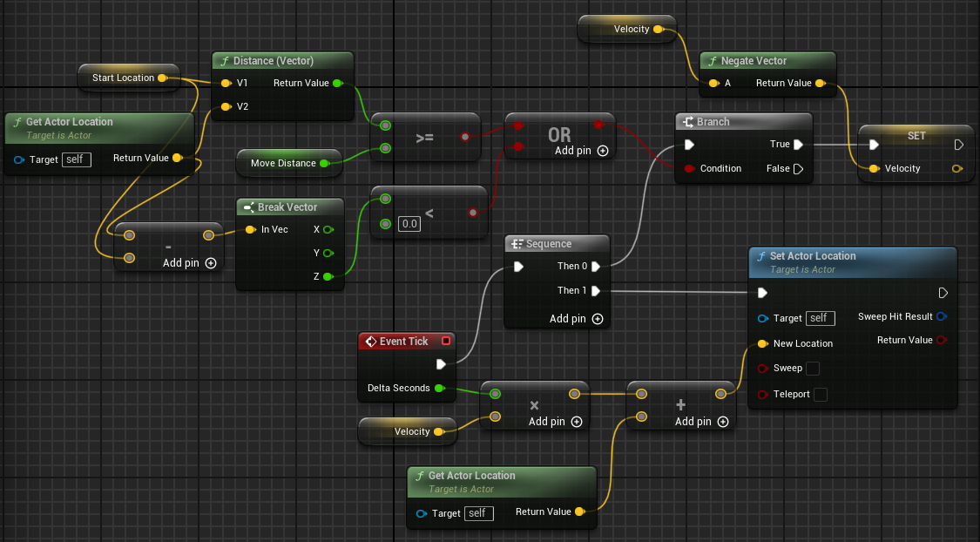This screenshot has height=542, width=980.
Task: Click the Set Actor Location function icon
Action: pos(760,256)
